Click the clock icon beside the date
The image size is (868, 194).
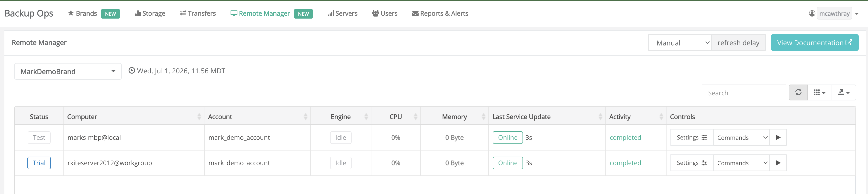(132, 71)
